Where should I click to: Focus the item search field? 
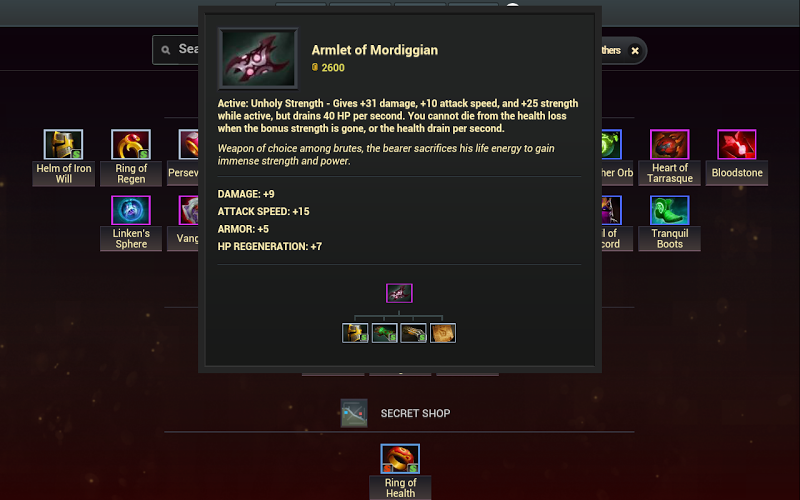176,49
